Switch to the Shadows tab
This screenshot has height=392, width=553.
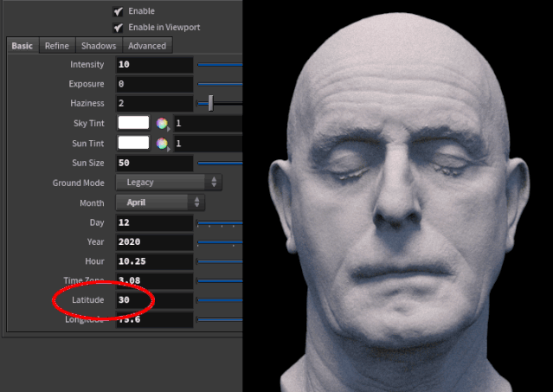point(99,46)
